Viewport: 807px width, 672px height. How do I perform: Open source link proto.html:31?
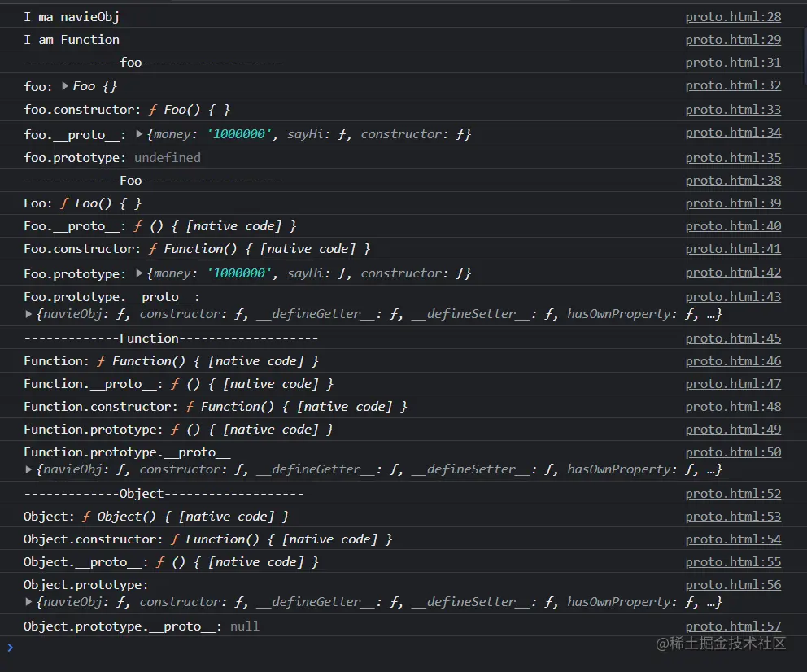click(733, 63)
